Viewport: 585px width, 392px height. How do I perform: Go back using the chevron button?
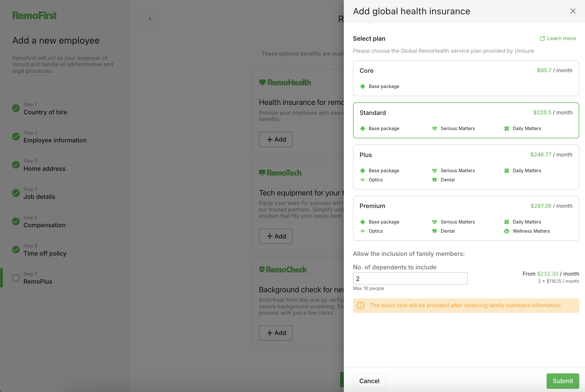pyautogui.click(x=150, y=19)
